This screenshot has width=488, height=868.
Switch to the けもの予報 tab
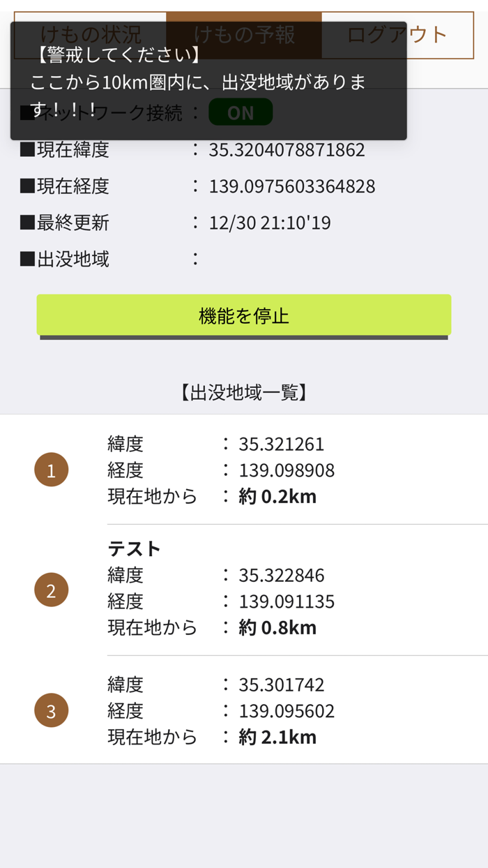pyautogui.click(x=243, y=33)
